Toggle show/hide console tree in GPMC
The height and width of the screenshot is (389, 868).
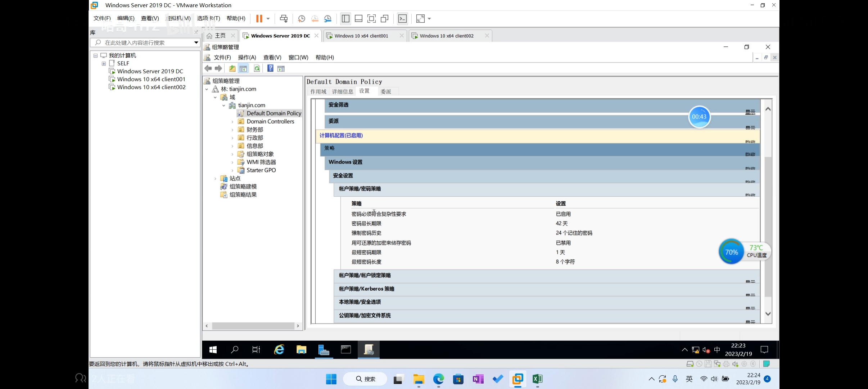pyautogui.click(x=243, y=68)
